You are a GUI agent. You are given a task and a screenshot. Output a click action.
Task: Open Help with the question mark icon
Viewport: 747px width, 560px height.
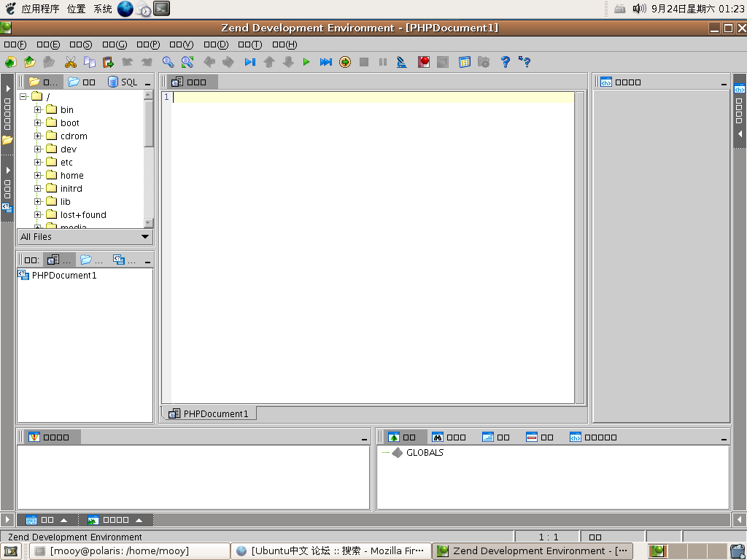(x=506, y=62)
